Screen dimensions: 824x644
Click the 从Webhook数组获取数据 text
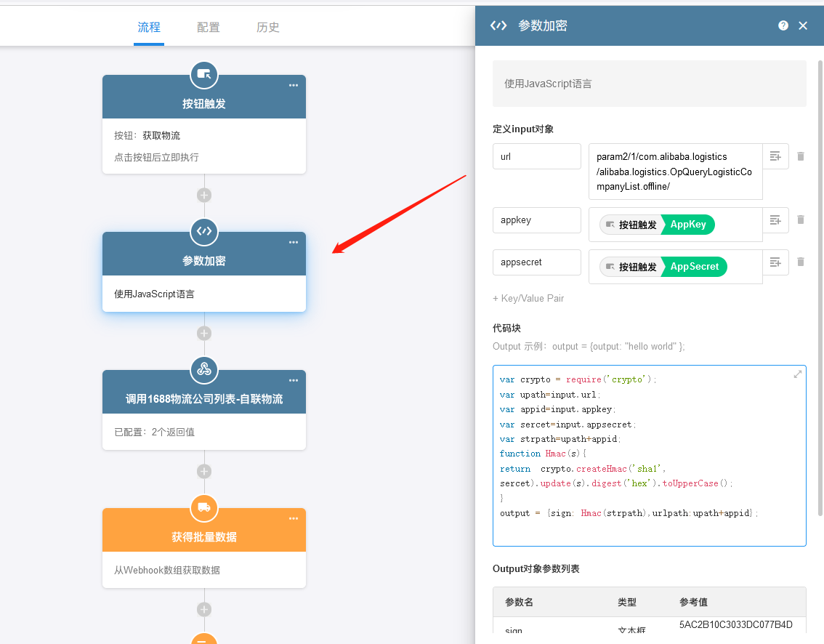[x=167, y=571]
